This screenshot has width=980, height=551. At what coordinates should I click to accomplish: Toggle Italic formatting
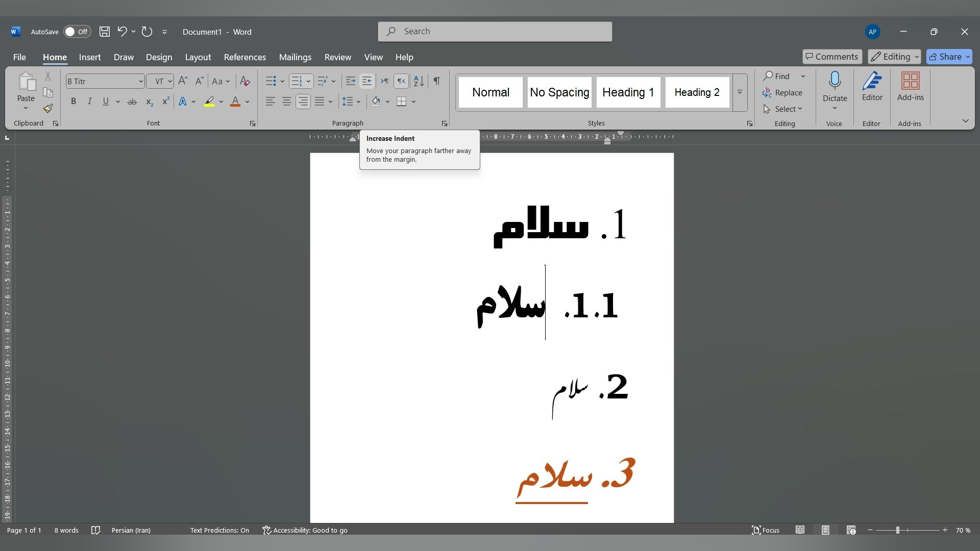pyautogui.click(x=89, y=102)
